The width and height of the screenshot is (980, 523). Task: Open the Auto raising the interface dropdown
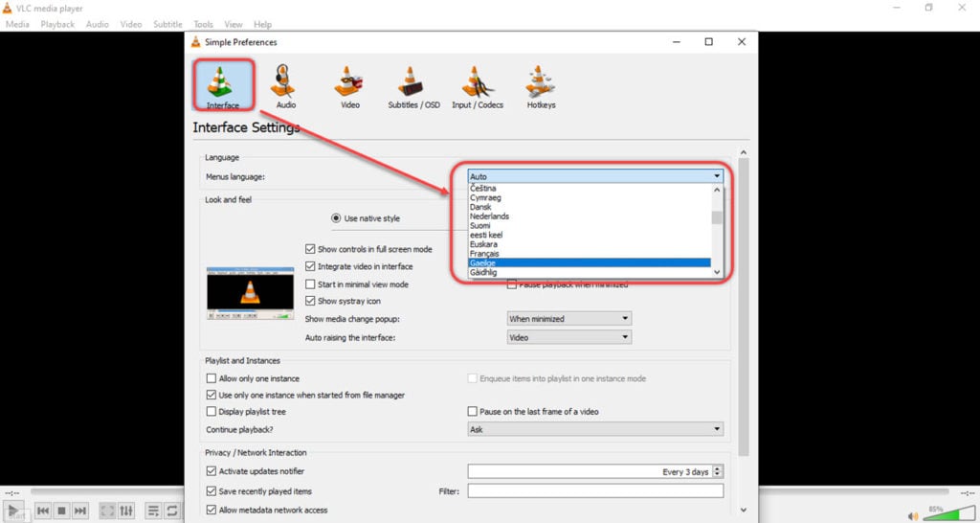[x=568, y=337]
